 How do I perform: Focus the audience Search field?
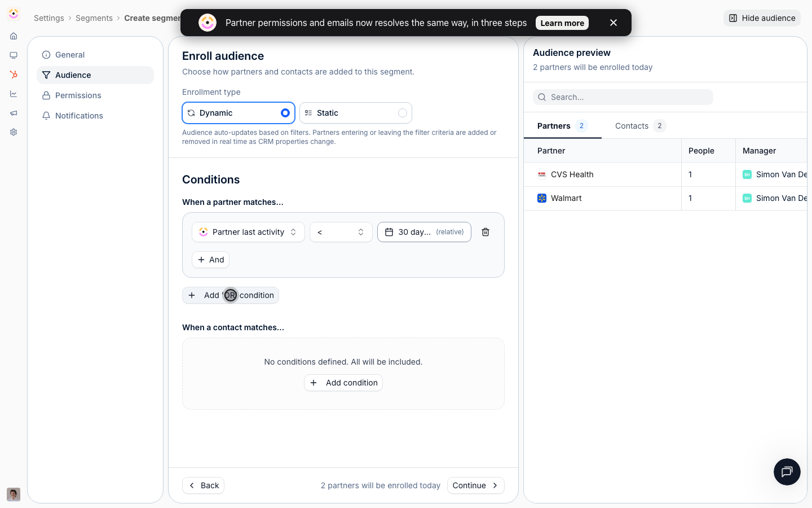coord(623,97)
